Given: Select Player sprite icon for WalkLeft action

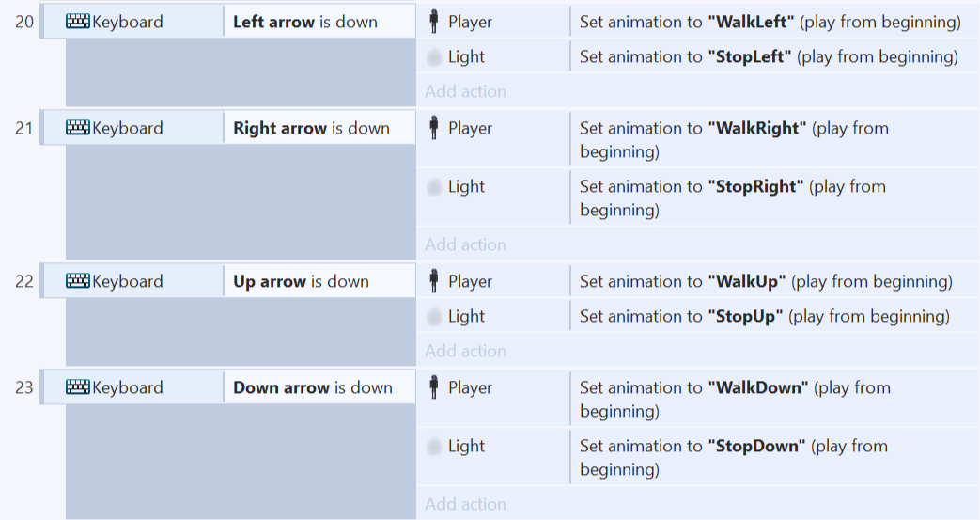Looking at the screenshot, I should pyautogui.click(x=434, y=22).
